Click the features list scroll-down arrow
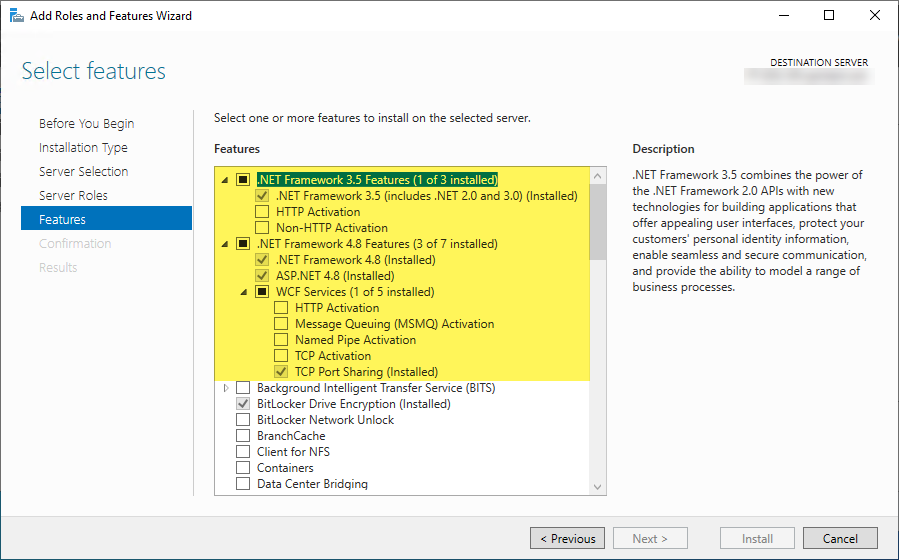 coord(598,486)
